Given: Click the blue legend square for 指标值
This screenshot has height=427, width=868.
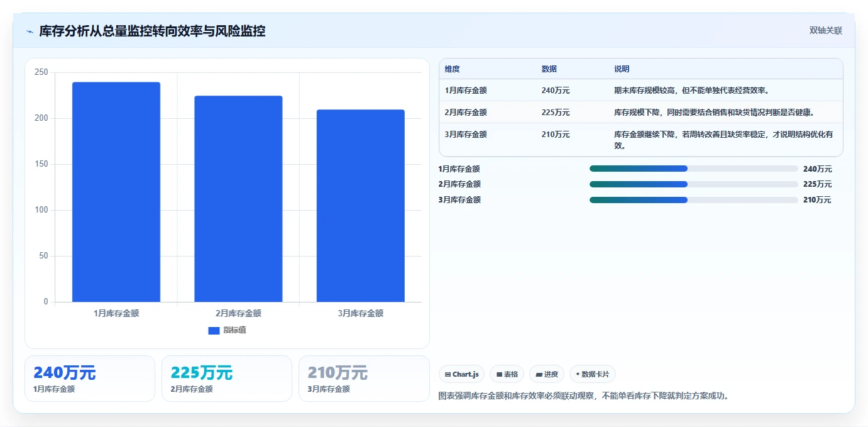Looking at the screenshot, I should pyautogui.click(x=214, y=331).
